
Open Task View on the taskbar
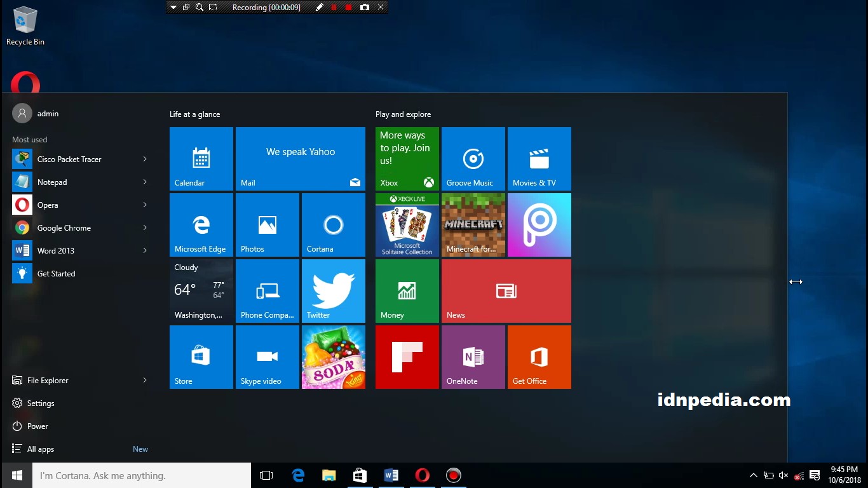[266, 475]
